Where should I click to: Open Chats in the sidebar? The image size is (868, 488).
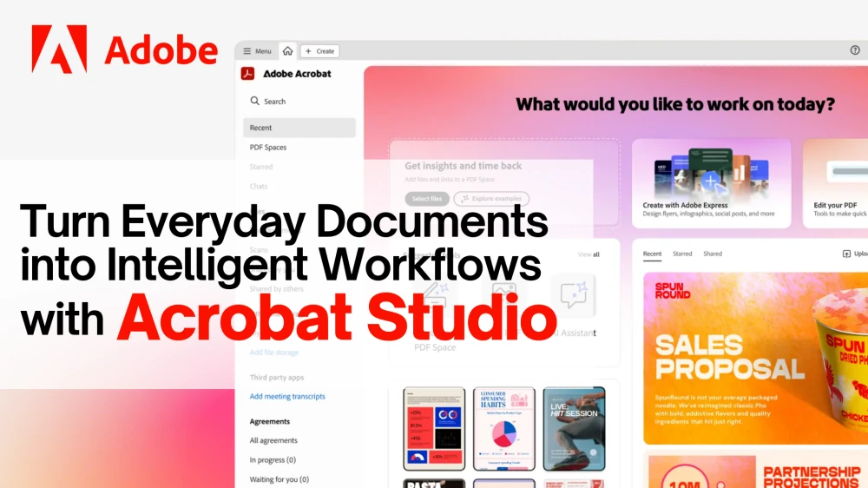click(258, 186)
